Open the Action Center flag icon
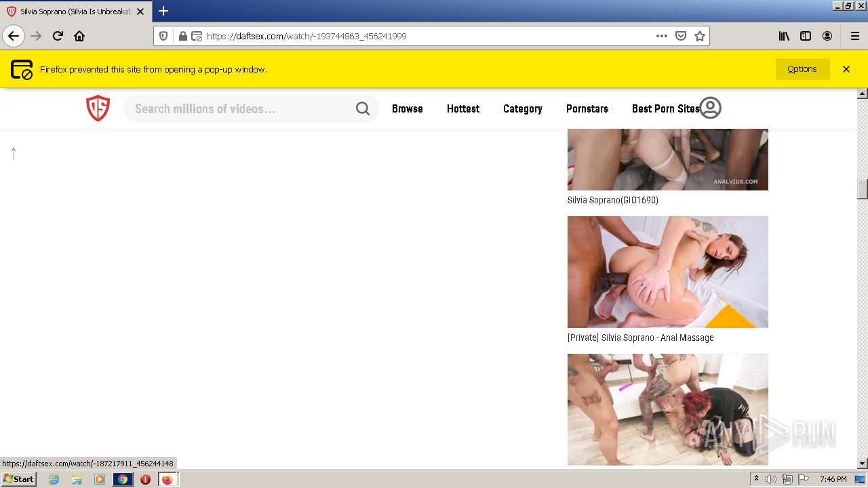Image resolution: width=868 pixels, height=488 pixels. (x=803, y=479)
